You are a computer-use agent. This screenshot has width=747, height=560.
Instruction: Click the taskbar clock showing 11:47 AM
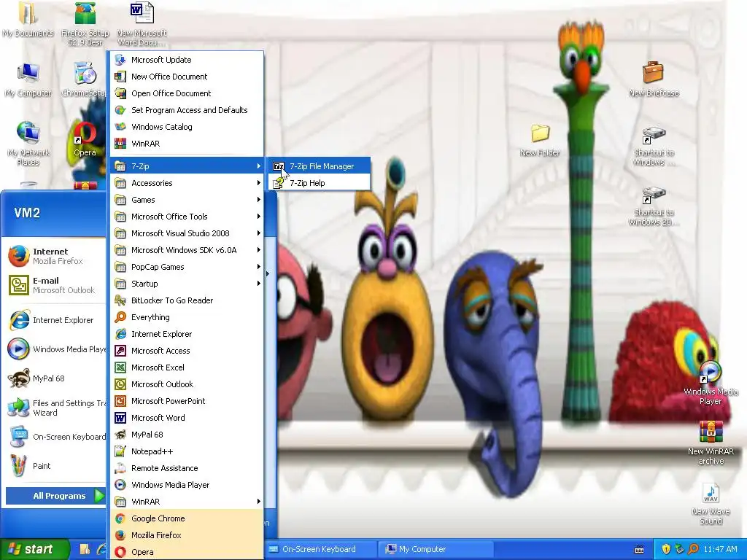pyautogui.click(x=720, y=549)
